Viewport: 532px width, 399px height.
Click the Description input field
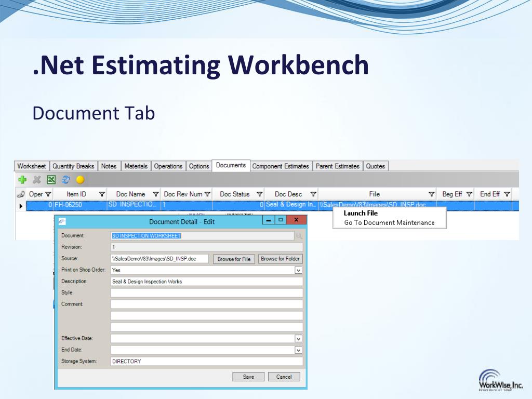pyautogui.click(x=207, y=282)
